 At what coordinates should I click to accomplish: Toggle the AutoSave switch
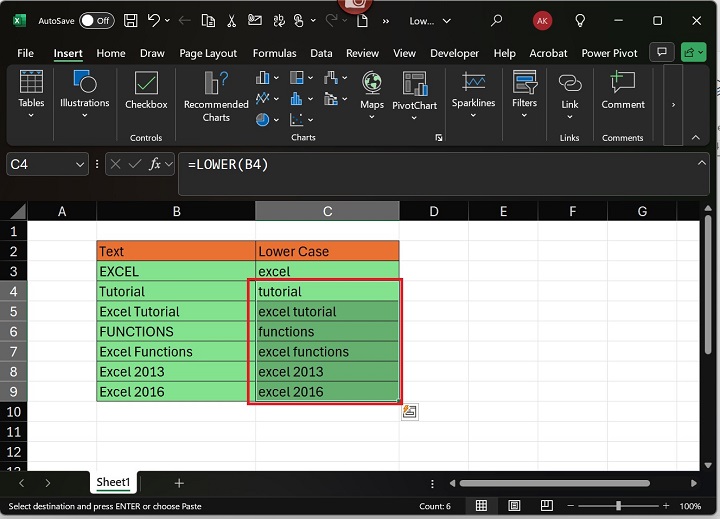(96, 20)
